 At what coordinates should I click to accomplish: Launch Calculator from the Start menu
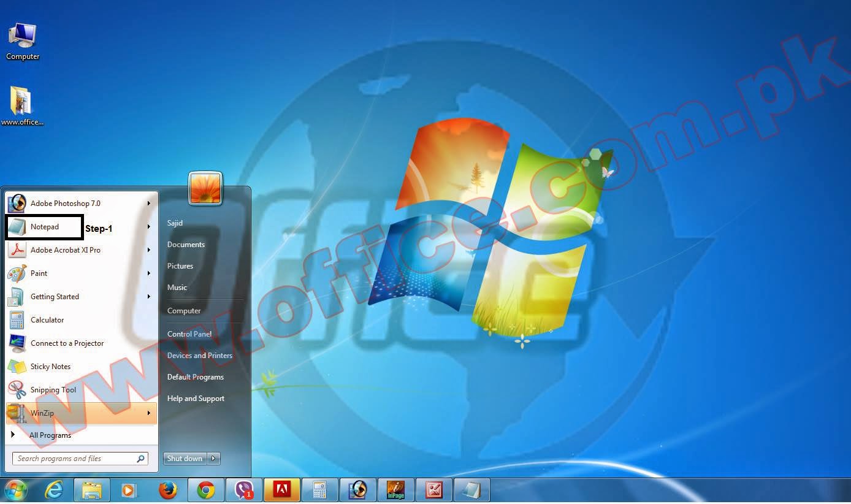pyautogui.click(x=82, y=320)
